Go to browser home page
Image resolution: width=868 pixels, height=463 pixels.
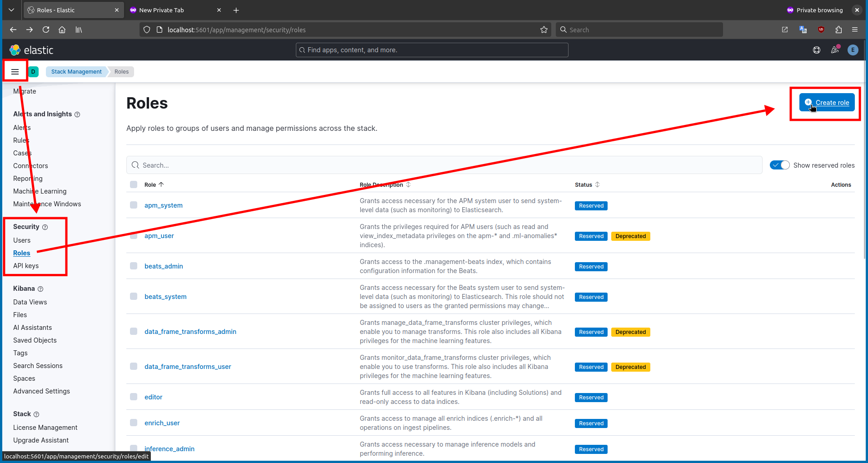coord(62,30)
